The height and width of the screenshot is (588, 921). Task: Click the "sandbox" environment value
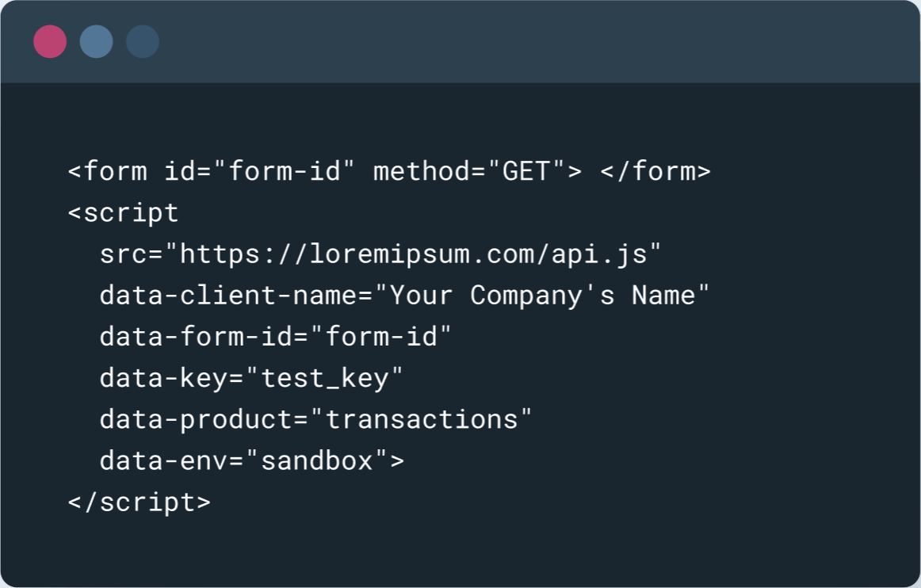(x=316, y=460)
